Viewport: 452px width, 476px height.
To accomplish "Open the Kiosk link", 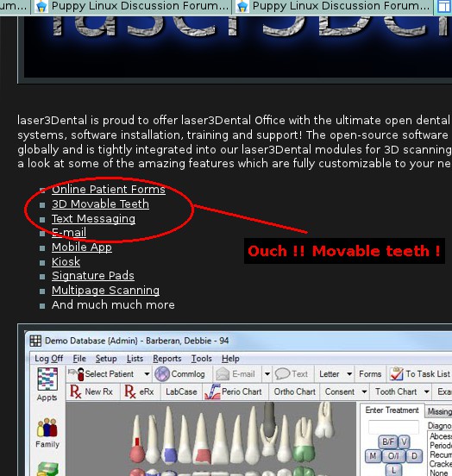I will (66, 261).
